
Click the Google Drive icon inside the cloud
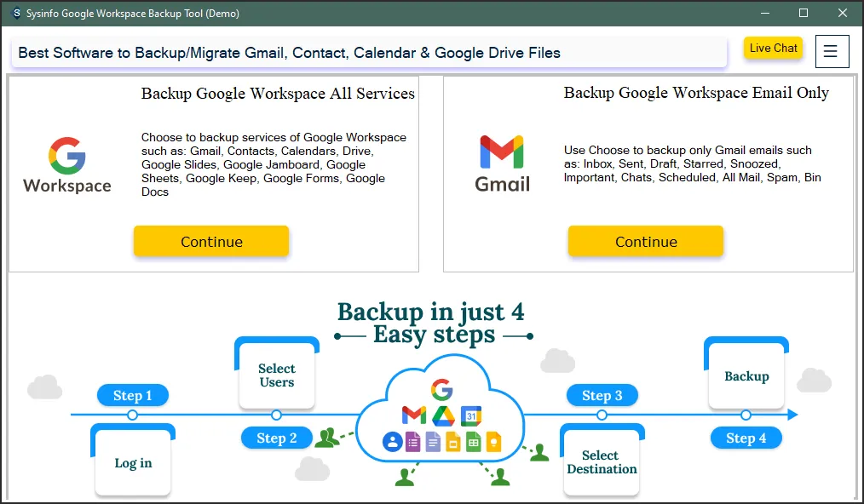pyautogui.click(x=443, y=415)
